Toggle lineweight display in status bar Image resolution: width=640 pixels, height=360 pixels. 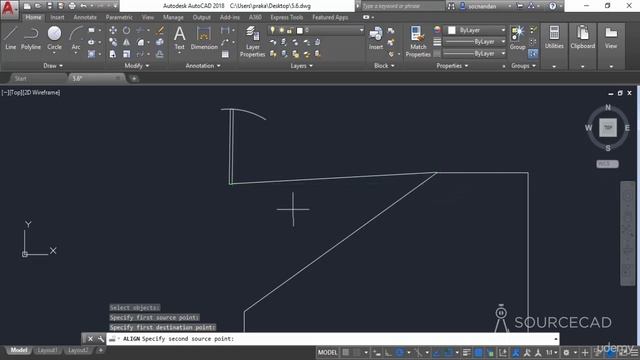click(x=467, y=352)
